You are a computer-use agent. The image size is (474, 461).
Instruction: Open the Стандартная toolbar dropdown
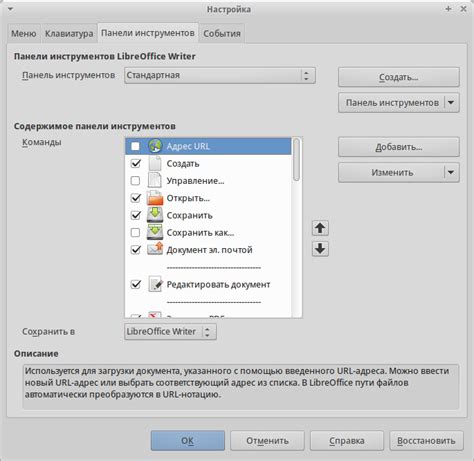click(x=220, y=75)
